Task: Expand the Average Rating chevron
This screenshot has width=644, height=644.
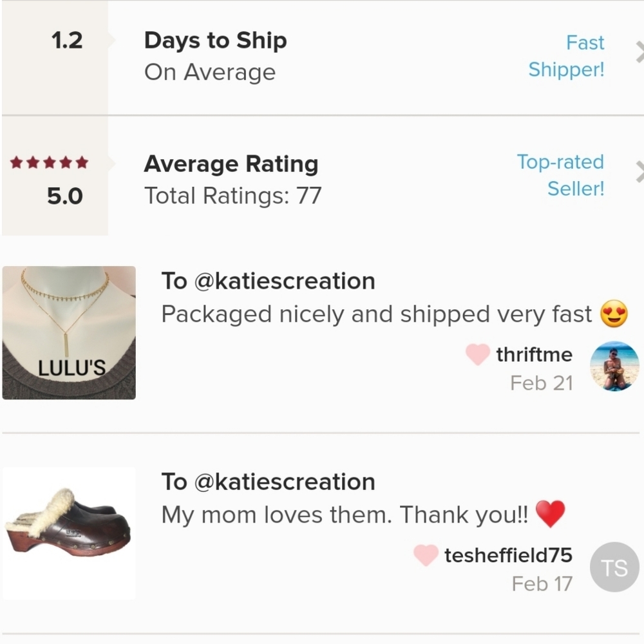Action: pos(638,173)
